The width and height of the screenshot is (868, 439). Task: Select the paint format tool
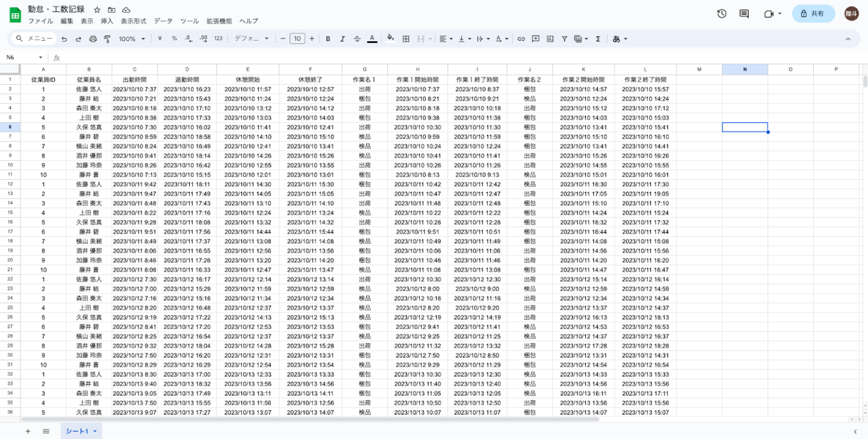coord(107,39)
